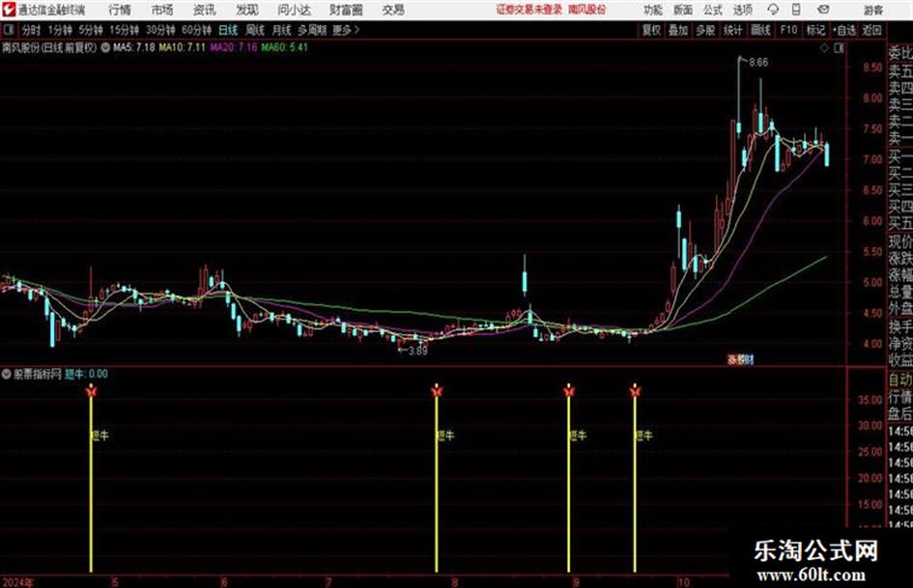Toggle the left panel icon beside 分时
This screenshot has height=588, width=913.
[8, 30]
